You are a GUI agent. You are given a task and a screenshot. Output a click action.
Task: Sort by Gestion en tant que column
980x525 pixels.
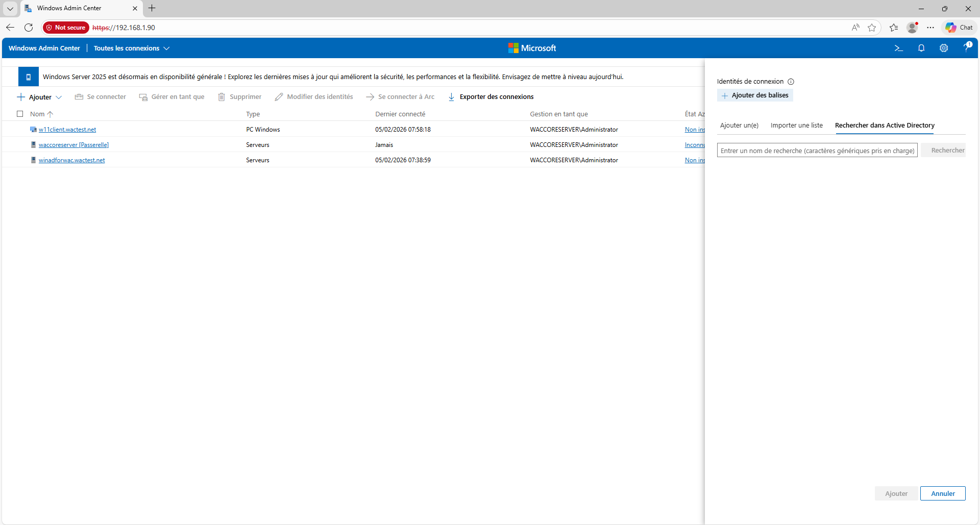tap(559, 114)
